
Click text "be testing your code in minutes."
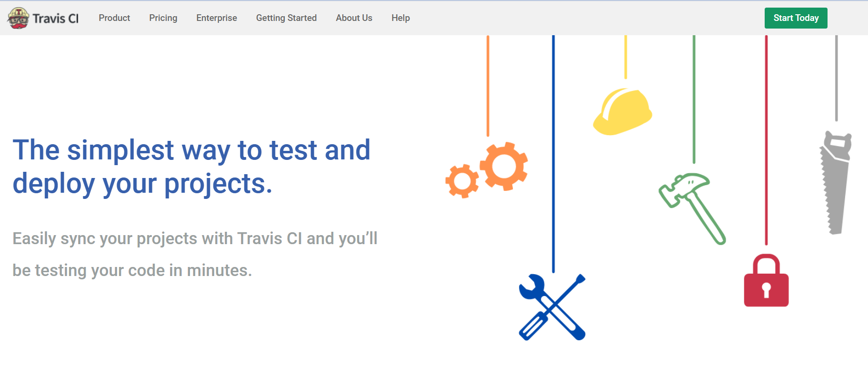tap(132, 270)
